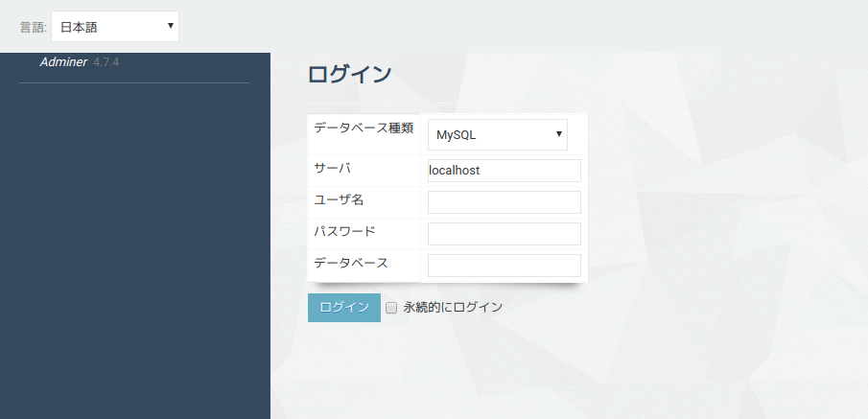
Task: Click the arrow on the MySQL selector
Action: tap(558, 135)
